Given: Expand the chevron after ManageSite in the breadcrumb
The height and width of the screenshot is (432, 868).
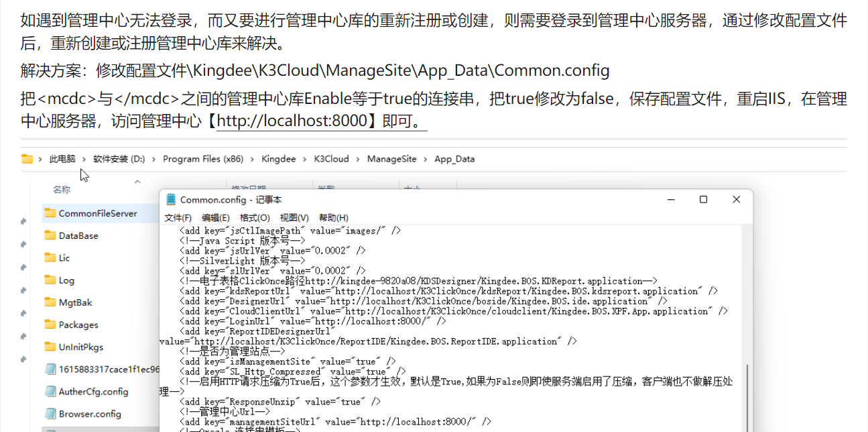Looking at the screenshot, I should coord(426,159).
